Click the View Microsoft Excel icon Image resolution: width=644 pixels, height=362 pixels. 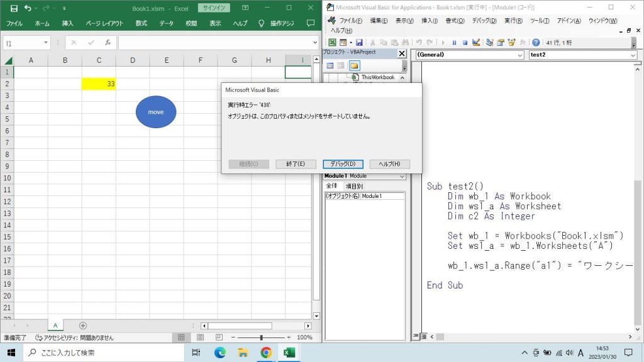tap(333, 43)
